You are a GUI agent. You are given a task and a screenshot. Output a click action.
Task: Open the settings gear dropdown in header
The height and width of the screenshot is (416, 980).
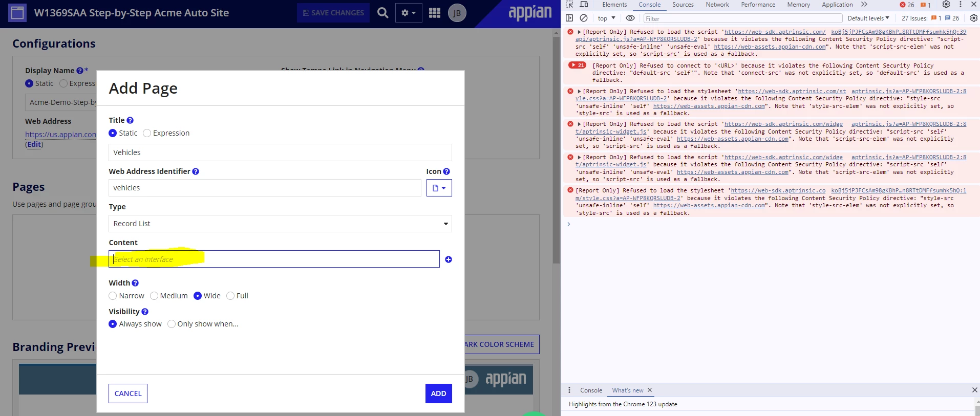tap(409, 13)
